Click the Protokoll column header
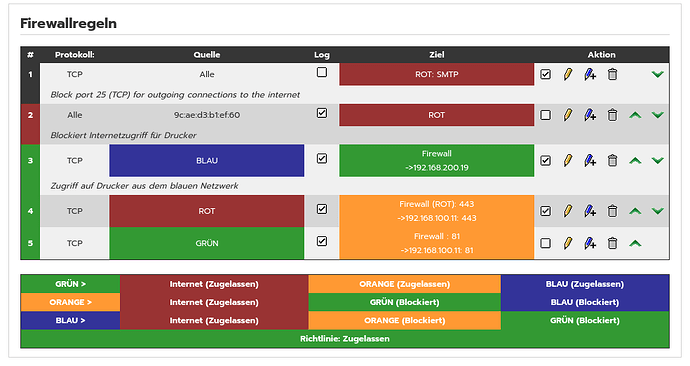The width and height of the screenshot is (690, 366). click(x=74, y=55)
